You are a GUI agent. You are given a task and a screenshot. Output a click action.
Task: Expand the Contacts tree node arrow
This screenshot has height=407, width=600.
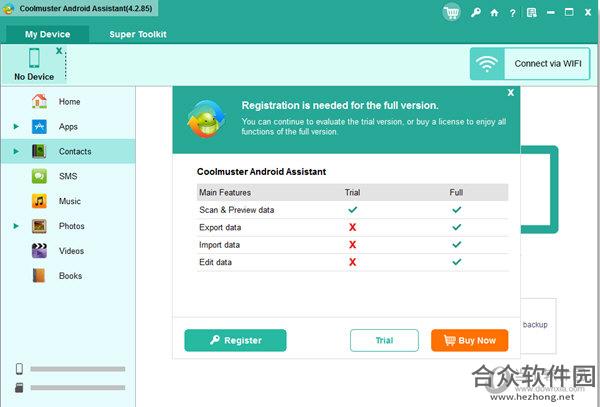click(x=16, y=151)
